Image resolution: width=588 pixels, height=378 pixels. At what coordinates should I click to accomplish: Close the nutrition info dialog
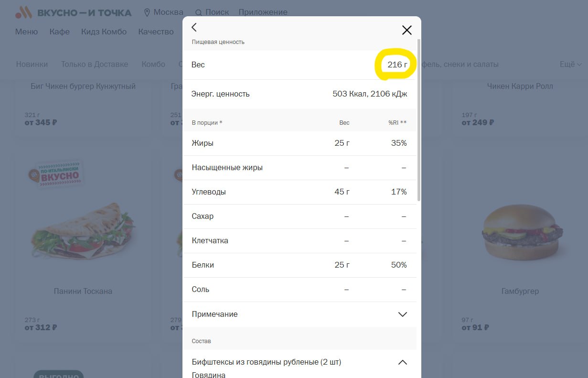406,30
